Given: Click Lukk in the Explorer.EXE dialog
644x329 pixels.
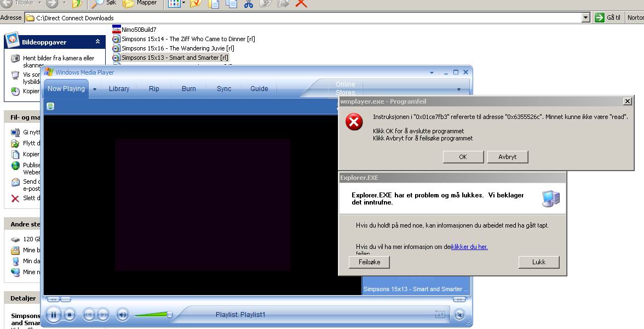Looking at the screenshot, I should [x=539, y=262].
